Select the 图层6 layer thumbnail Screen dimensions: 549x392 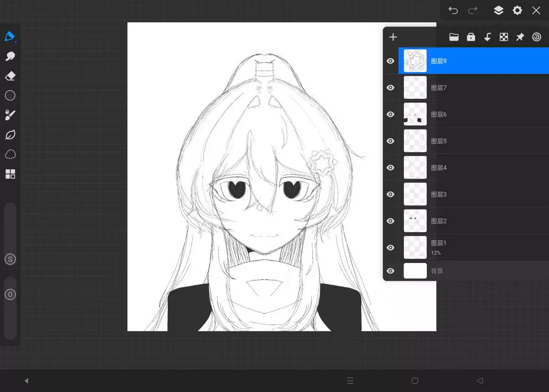[x=415, y=114]
